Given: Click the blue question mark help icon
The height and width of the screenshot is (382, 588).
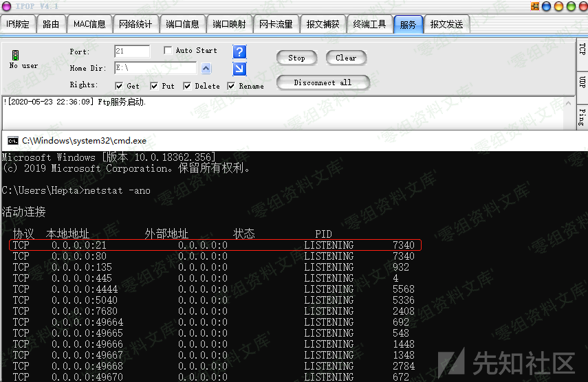Looking at the screenshot, I should tap(239, 52).
